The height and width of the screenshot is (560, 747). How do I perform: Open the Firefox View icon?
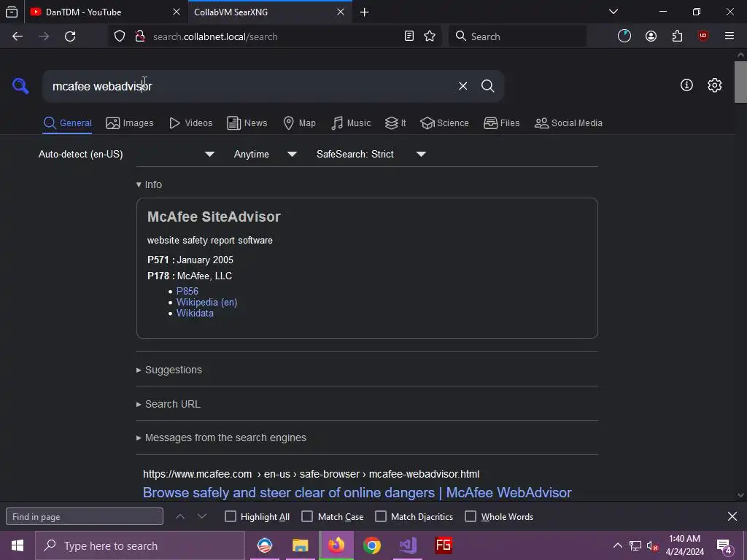[x=12, y=12]
